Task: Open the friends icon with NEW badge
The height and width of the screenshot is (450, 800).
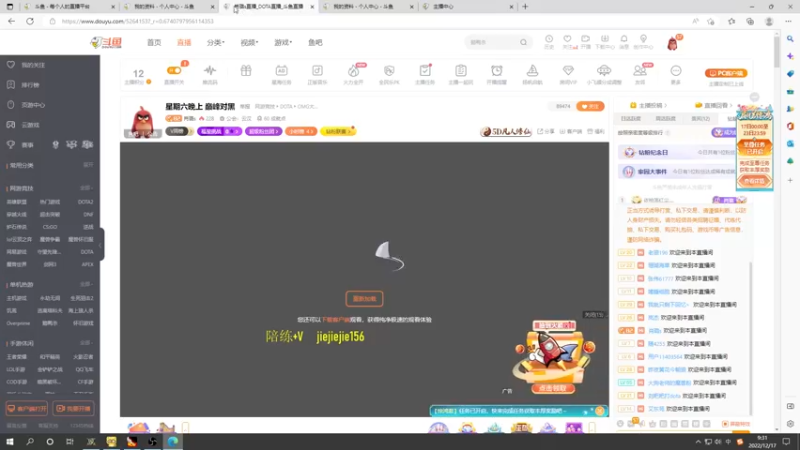Action: 640,73
